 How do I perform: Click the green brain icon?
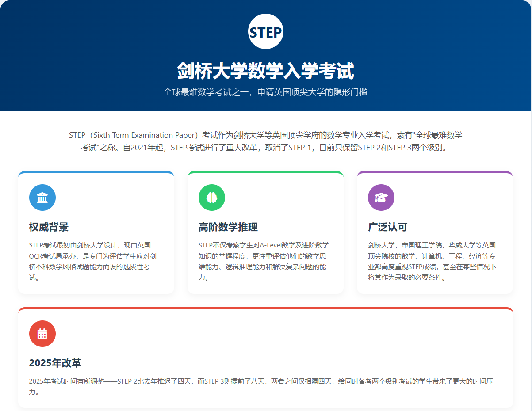click(212, 198)
